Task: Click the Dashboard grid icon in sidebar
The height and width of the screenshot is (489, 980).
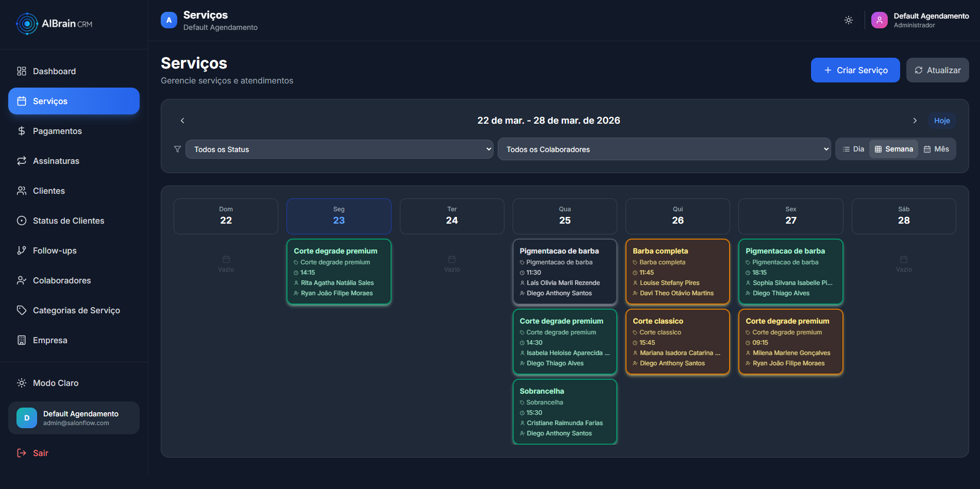Action: [x=22, y=71]
